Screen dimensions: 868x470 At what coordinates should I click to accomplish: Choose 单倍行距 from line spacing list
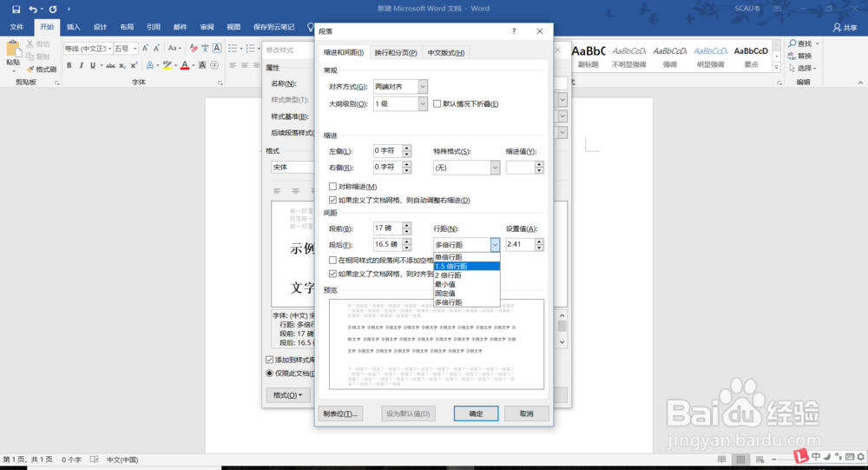pos(467,257)
